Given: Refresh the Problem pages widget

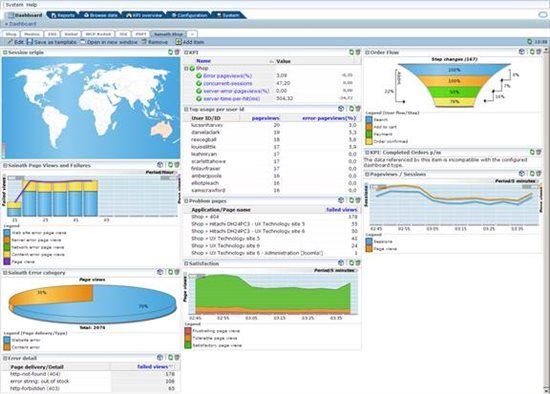Looking at the screenshot, I should (351, 200).
